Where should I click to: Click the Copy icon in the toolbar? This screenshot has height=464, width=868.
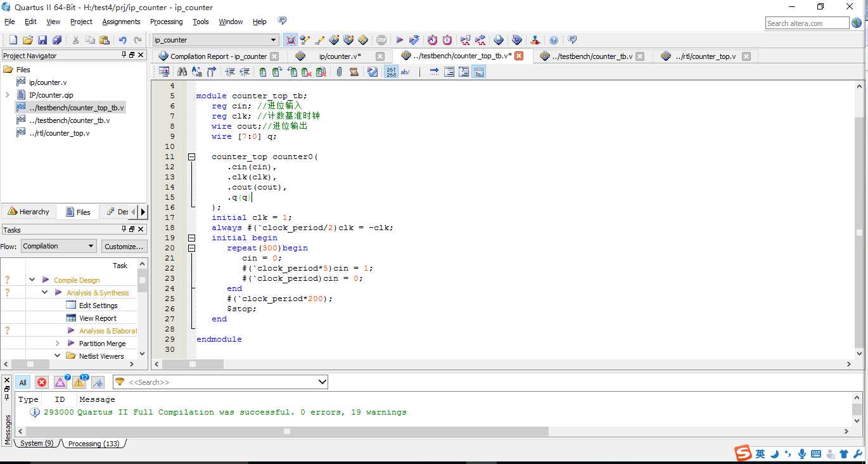click(90, 40)
